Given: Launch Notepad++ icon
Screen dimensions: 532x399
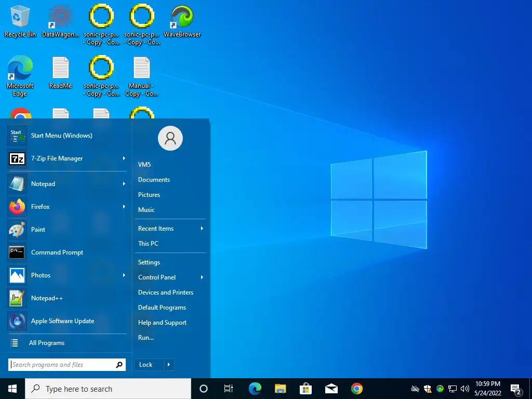Looking at the screenshot, I should (17, 298).
